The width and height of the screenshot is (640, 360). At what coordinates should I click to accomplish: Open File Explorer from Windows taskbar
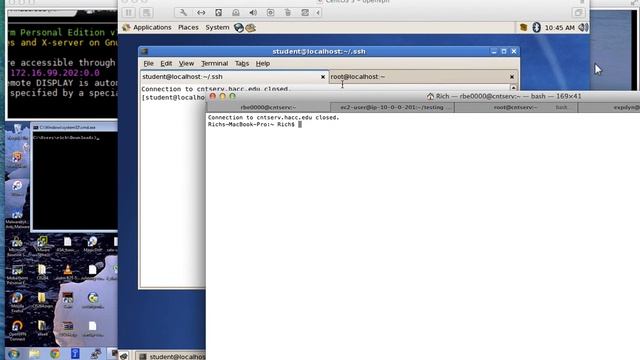(34, 354)
